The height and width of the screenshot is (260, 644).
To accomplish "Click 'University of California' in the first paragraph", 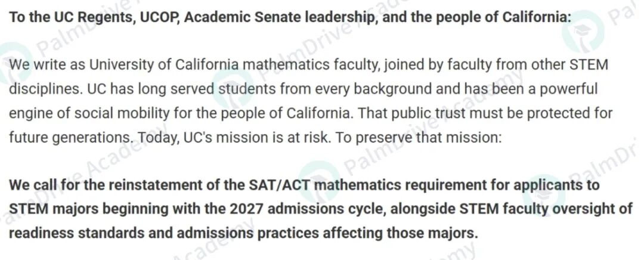I will [x=165, y=66].
